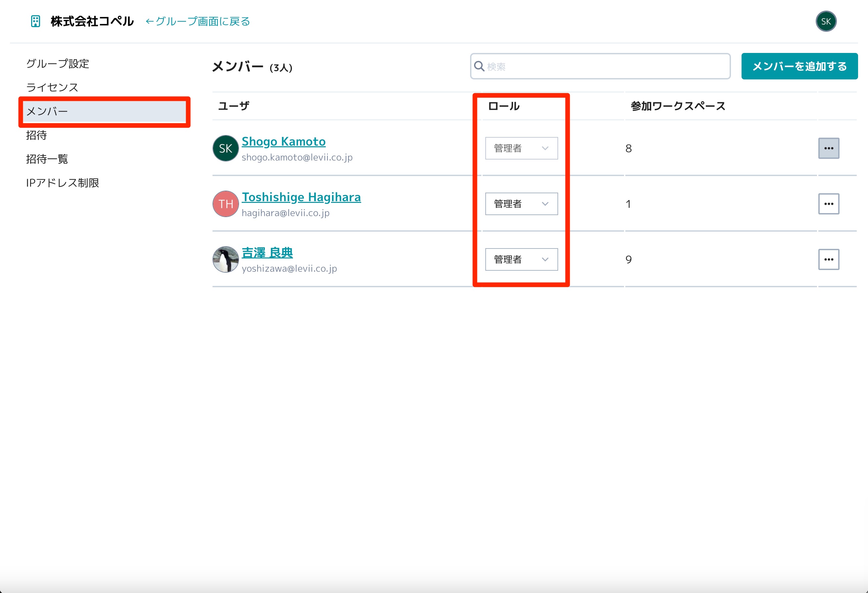Click the 参加ワークスペース column header

pyautogui.click(x=678, y=106)
